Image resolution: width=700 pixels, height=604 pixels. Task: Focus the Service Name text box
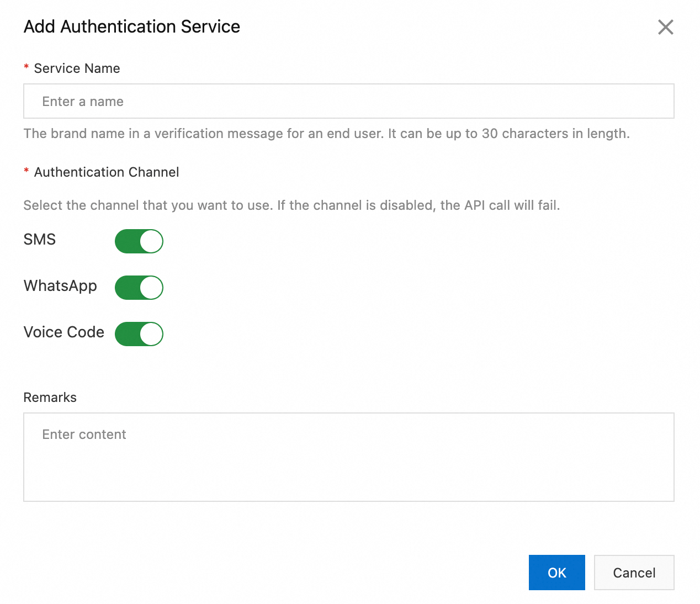348,101
